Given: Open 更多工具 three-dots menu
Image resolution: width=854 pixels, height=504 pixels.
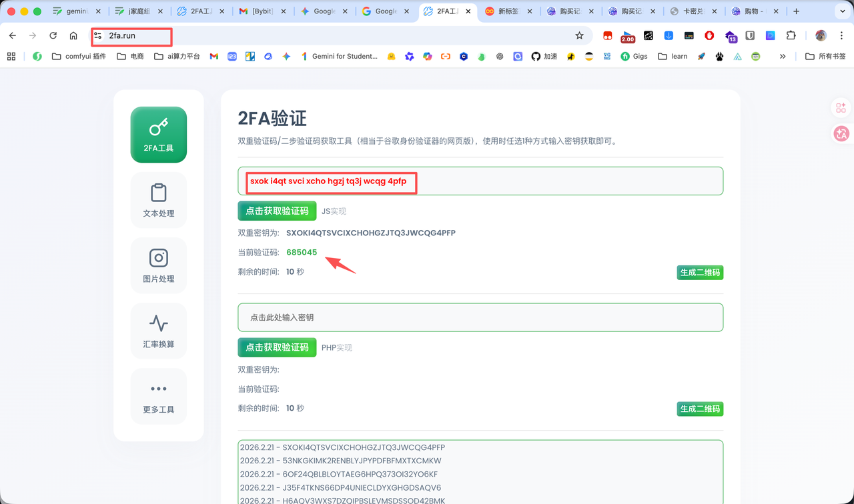Looking at the screenshot, I should click(159, 396).
